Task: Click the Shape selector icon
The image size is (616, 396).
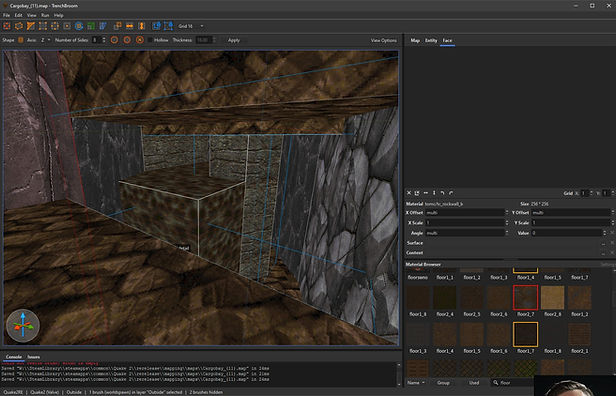Action: (x=21, y=40)
